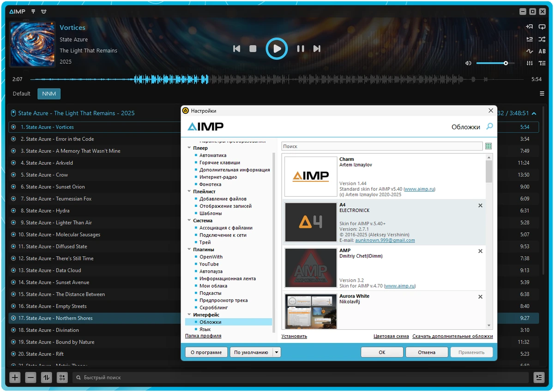This screenshot has width=554, height=392.
Task: Start playback with the round play button
Action: [277, 48]
